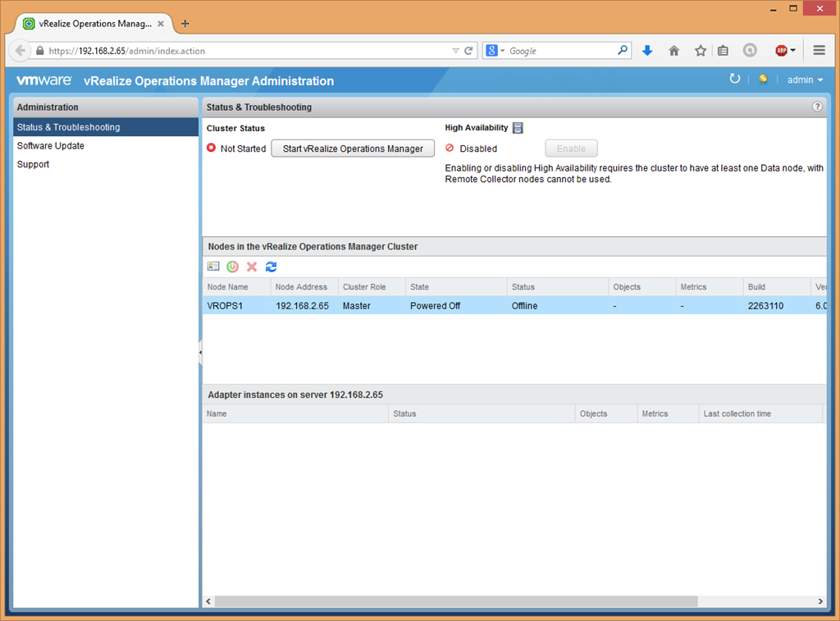Open the Google search engine selector dropdown
Viewport: 840px width, 621px height.
pos(495,51)
